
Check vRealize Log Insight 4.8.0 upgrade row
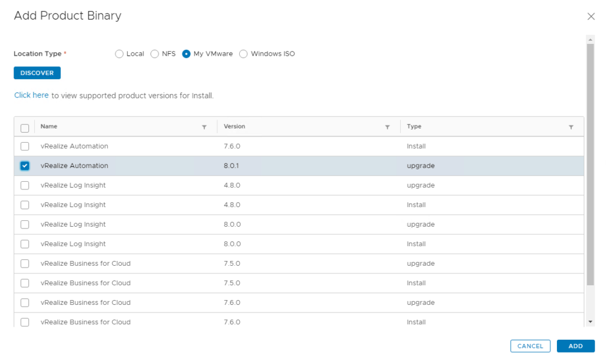coord(25,185)
